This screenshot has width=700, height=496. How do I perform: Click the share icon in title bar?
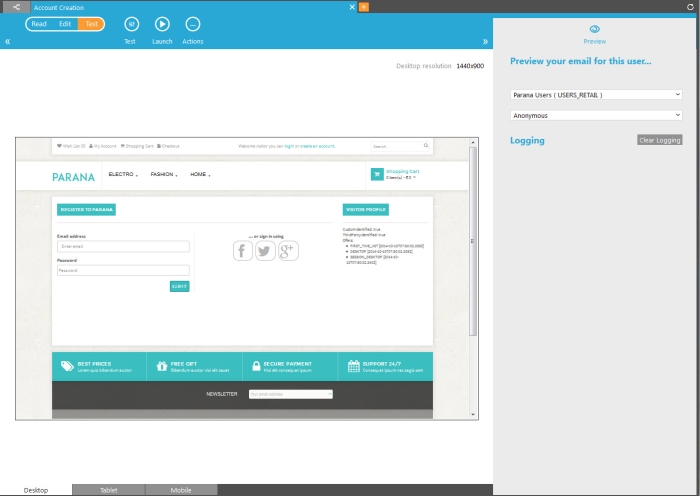(x=15, y=7)
